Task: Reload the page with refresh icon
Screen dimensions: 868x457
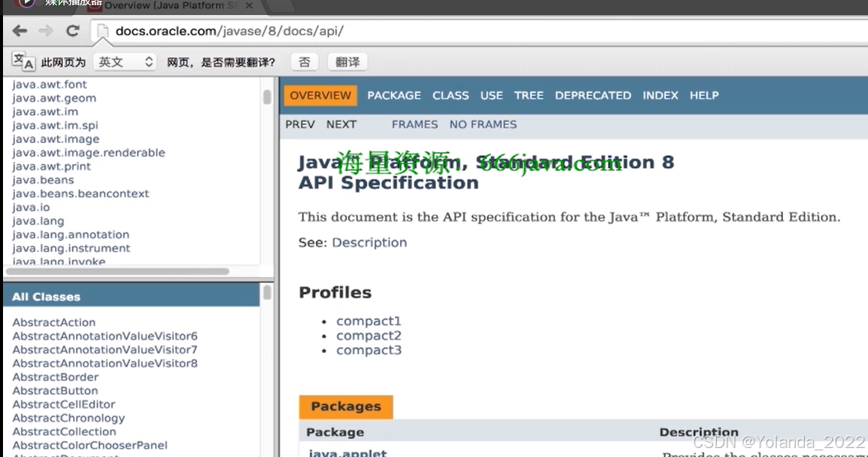Action: (72, 30)
